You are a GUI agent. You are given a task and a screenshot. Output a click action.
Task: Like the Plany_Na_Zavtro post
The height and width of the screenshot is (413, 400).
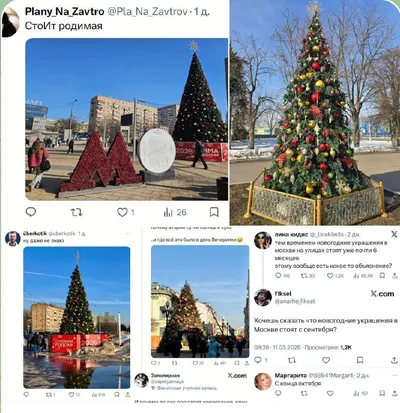(122, 212)
